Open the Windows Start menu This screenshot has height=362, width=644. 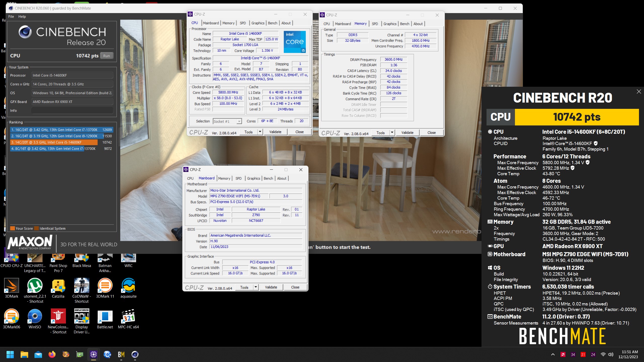click(x=10, y=354)
